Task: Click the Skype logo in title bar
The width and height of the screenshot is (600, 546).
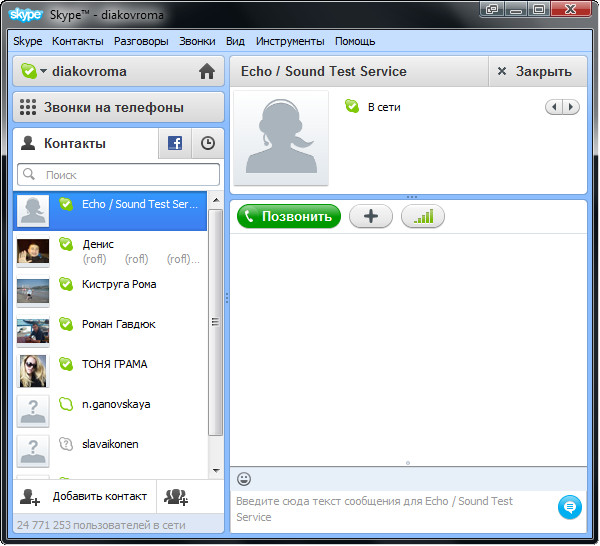Action: (25, 15)
